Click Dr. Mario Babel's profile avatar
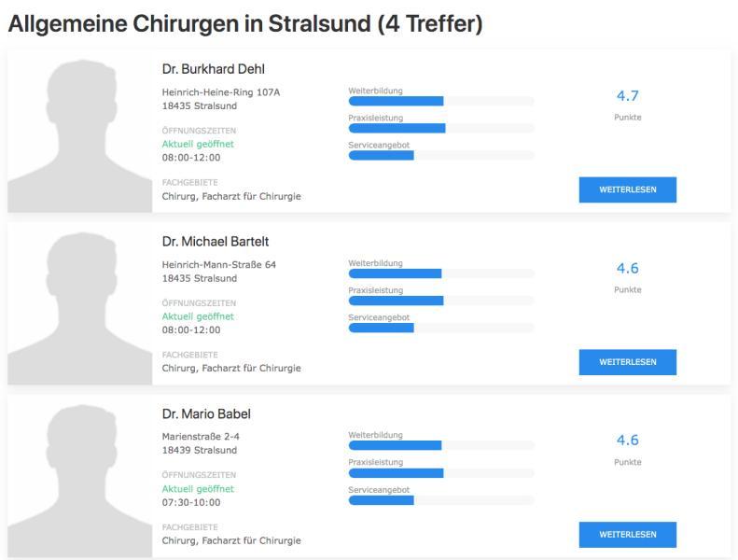The height and width of the screenshot is (560, 738). click(x=80, y=475)
